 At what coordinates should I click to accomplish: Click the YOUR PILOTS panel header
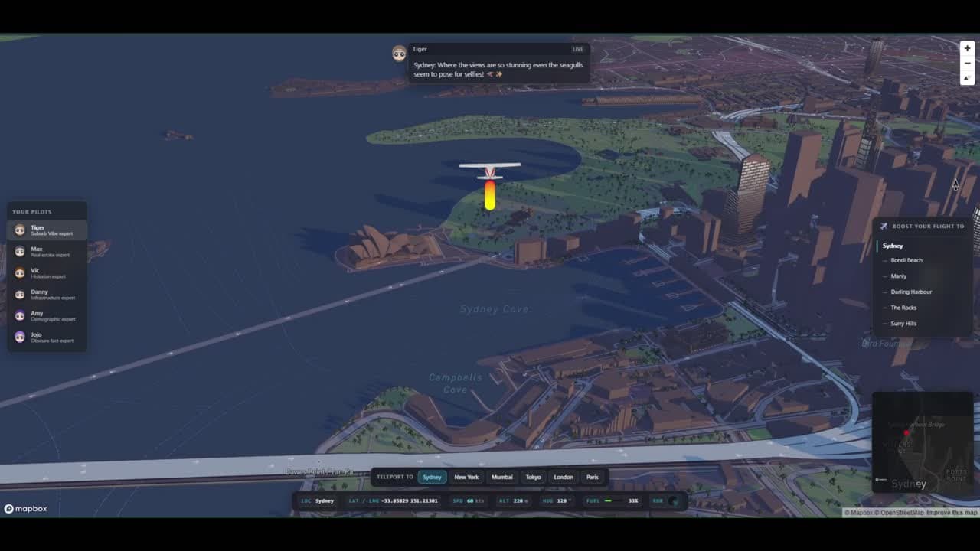[32, 212]
